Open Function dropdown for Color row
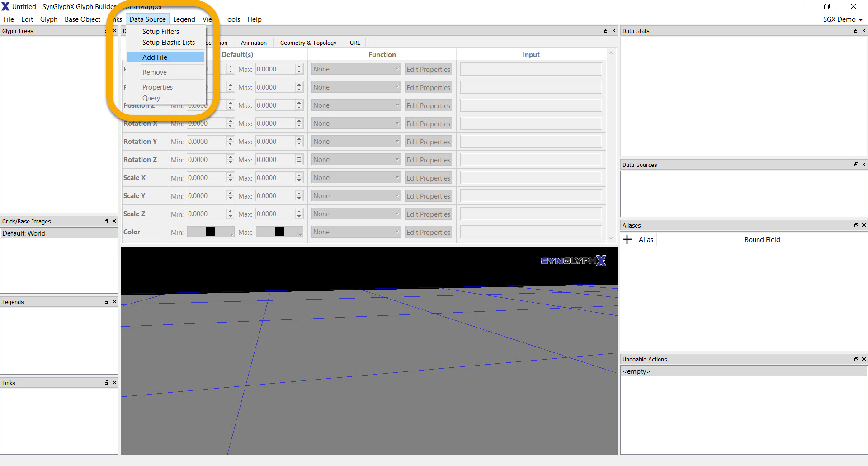Screen dimensions: 868x466 [x=356, y=232]
